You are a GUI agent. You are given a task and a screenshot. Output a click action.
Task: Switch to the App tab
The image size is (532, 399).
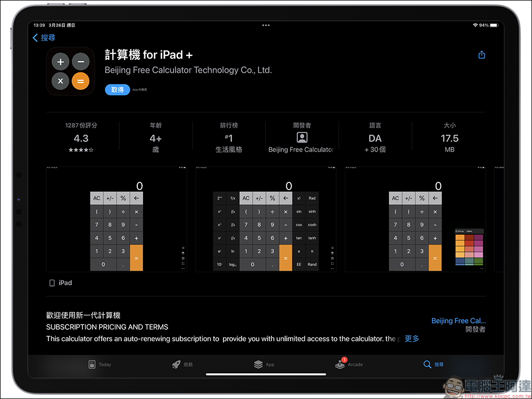(264, 364)
